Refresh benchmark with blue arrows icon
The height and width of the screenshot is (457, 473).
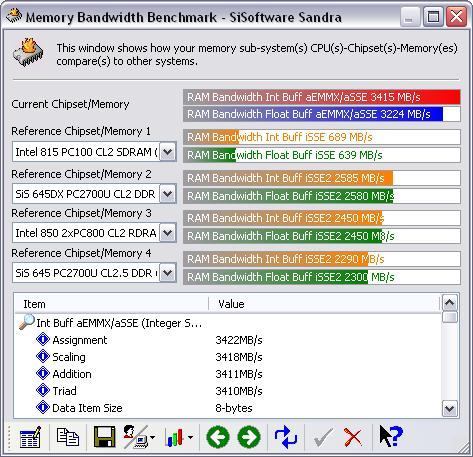(x=286, y=437)
